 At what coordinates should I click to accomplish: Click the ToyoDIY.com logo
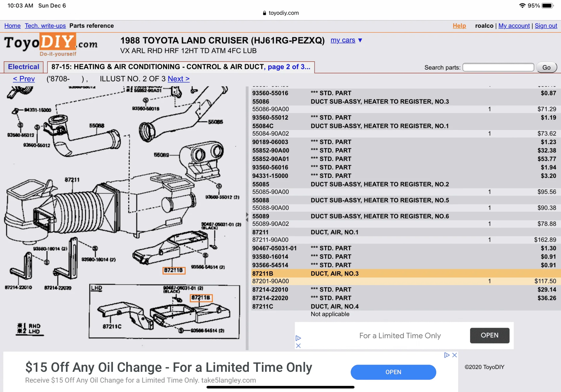[51, 44]
